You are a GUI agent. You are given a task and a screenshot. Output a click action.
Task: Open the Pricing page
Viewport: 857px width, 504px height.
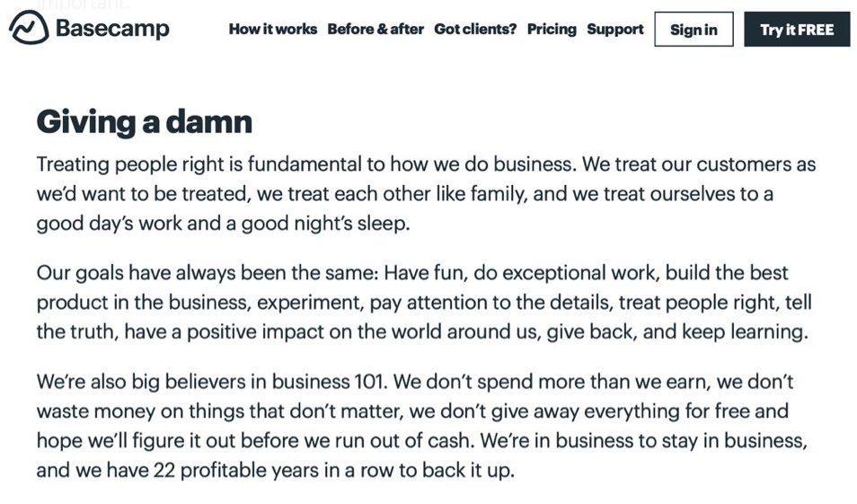[552, 29]
